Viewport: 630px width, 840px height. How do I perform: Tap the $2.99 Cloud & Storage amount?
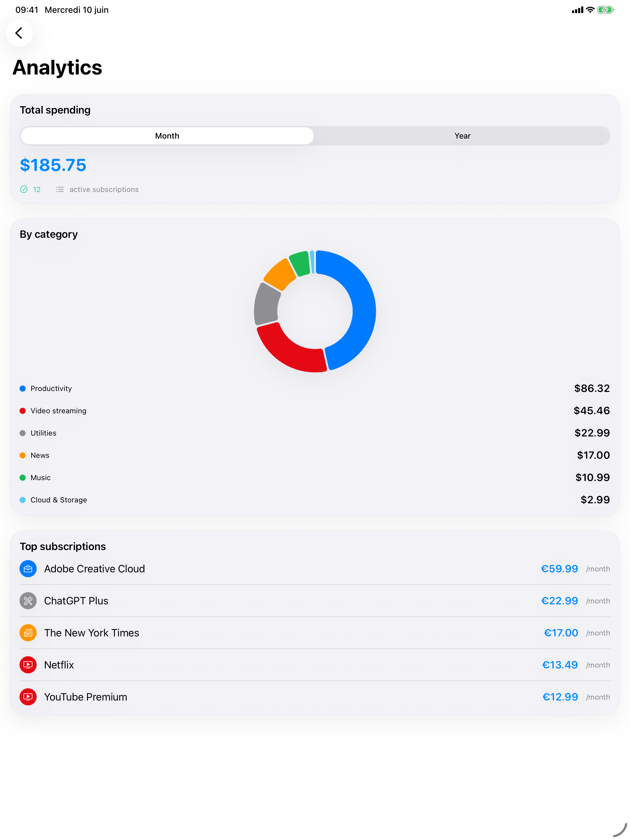click(595, 500)
